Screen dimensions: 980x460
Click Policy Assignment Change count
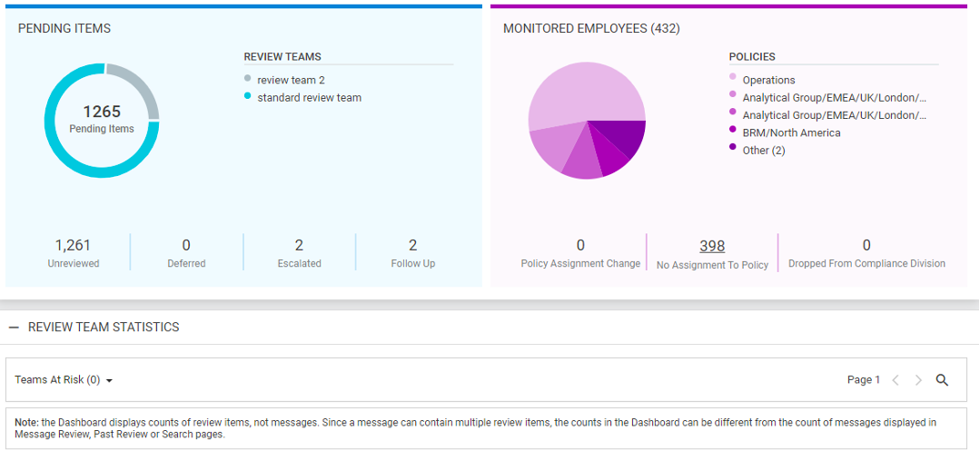coord(580,245)
